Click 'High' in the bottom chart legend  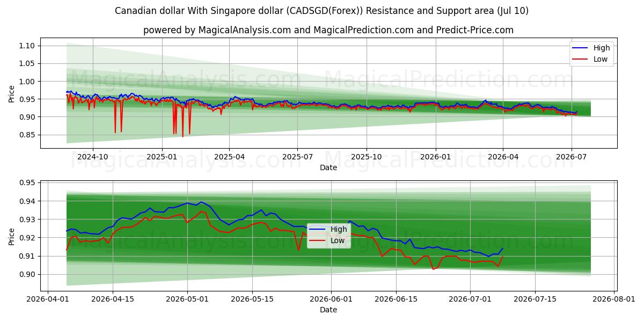coord(338,229)
